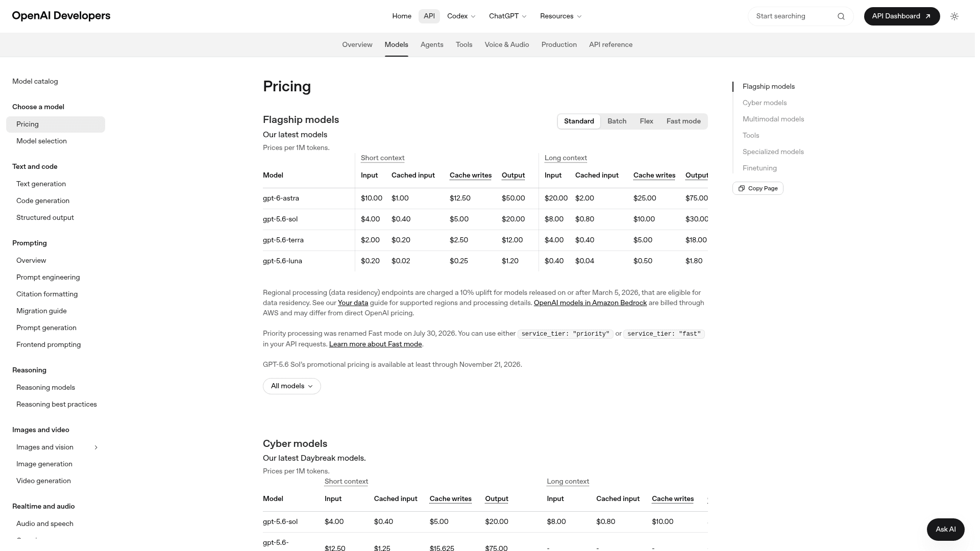Click the Copy Page icon
The image size is (980, 551).
(742, 188)
